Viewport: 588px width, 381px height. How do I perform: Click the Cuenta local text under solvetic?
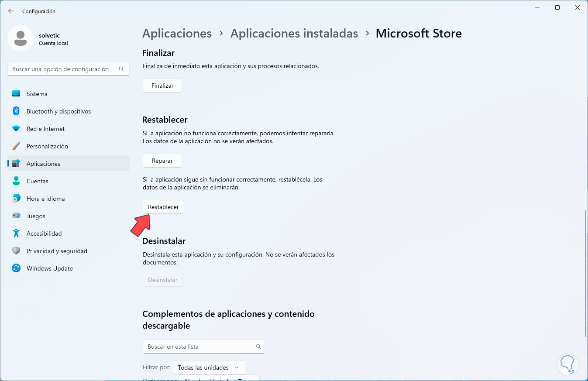pyautogui.click(x=53, y=43)
